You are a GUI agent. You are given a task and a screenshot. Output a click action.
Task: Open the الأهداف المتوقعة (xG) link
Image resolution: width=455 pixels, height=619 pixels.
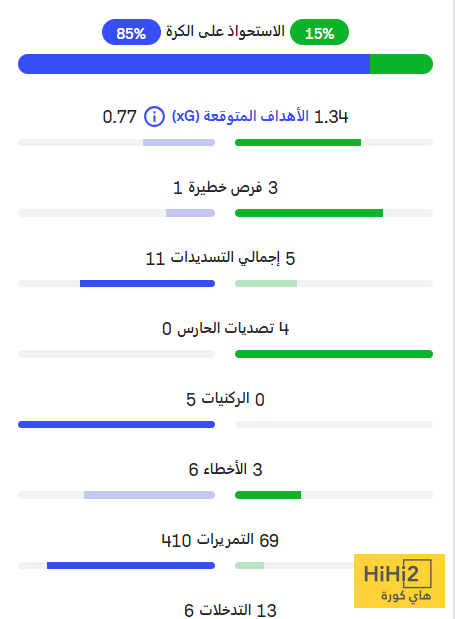tap(240, 116)
